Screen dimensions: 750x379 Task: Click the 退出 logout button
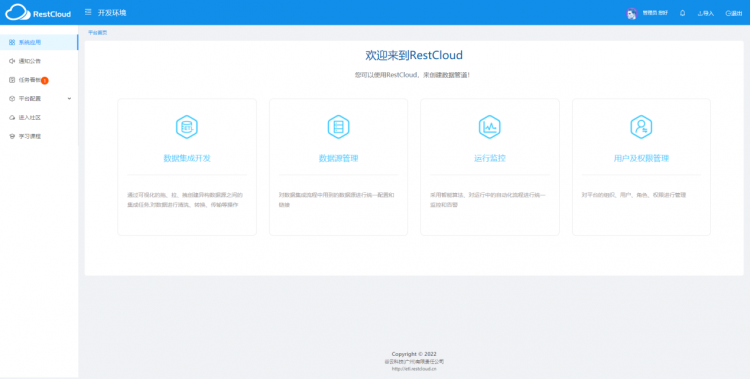pos(734,13)
